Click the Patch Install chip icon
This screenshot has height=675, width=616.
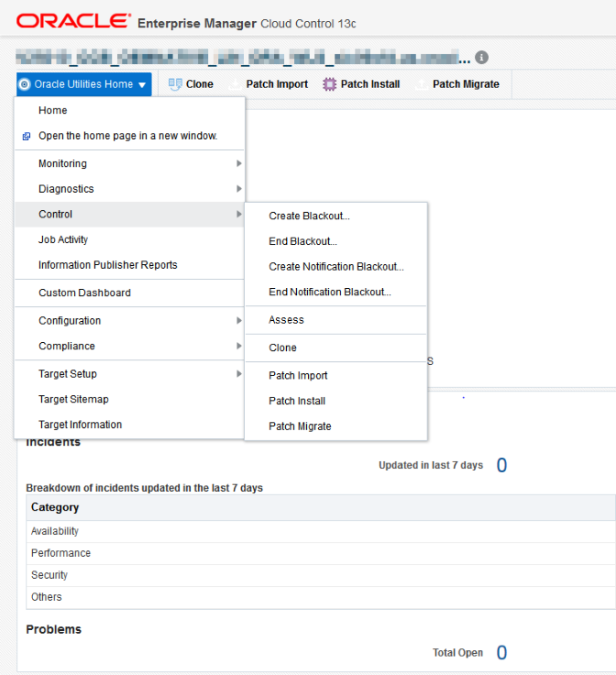coord(329,84)
